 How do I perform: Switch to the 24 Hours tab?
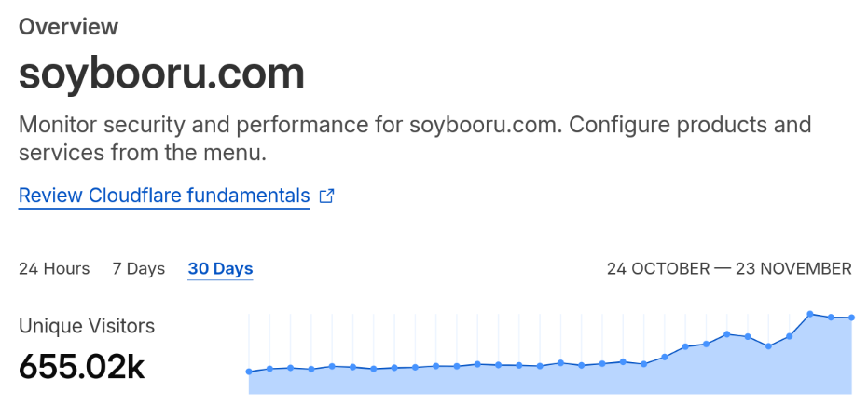[54, 269]
